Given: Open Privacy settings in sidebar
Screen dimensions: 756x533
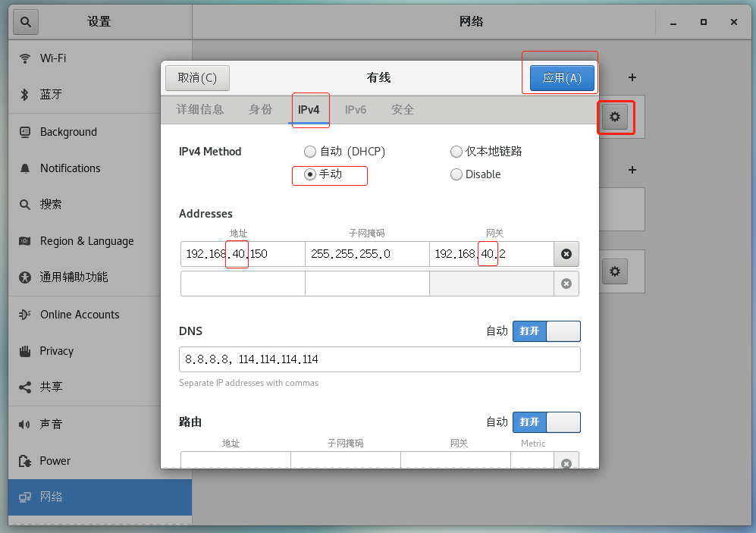Looking at the screenshot, I should (100, 351).
